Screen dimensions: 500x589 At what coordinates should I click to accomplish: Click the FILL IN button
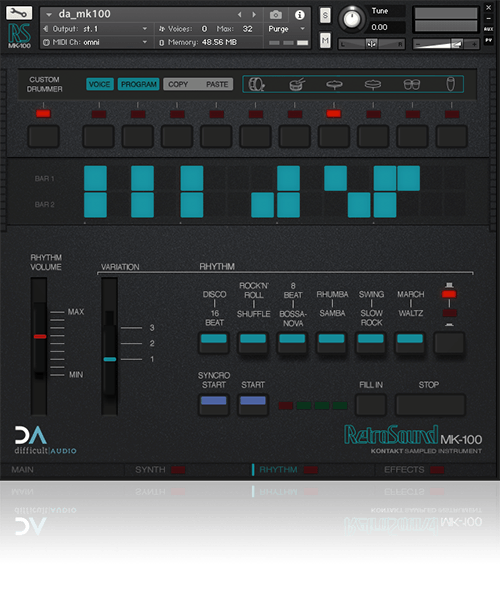tap(371, 405)
